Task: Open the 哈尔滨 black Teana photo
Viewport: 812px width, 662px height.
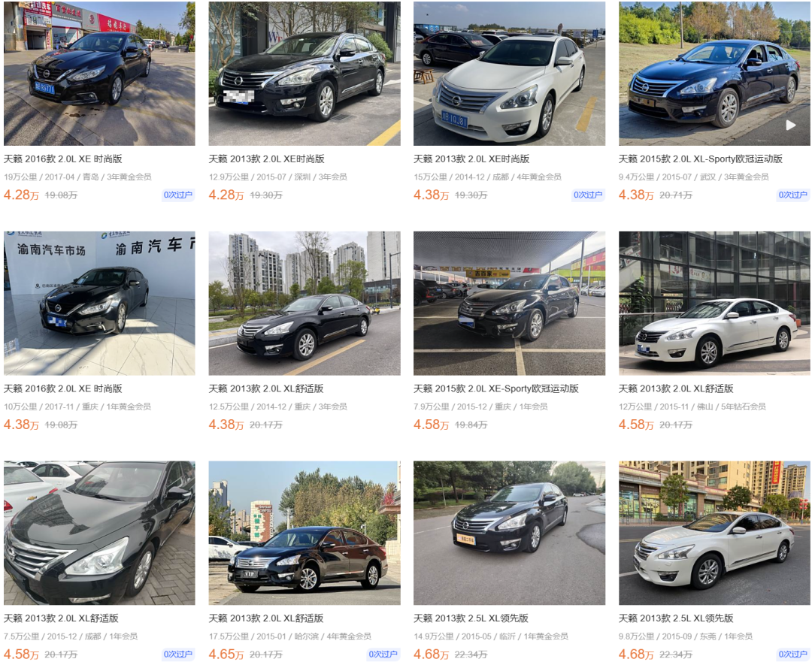Action: pos(304,533)
